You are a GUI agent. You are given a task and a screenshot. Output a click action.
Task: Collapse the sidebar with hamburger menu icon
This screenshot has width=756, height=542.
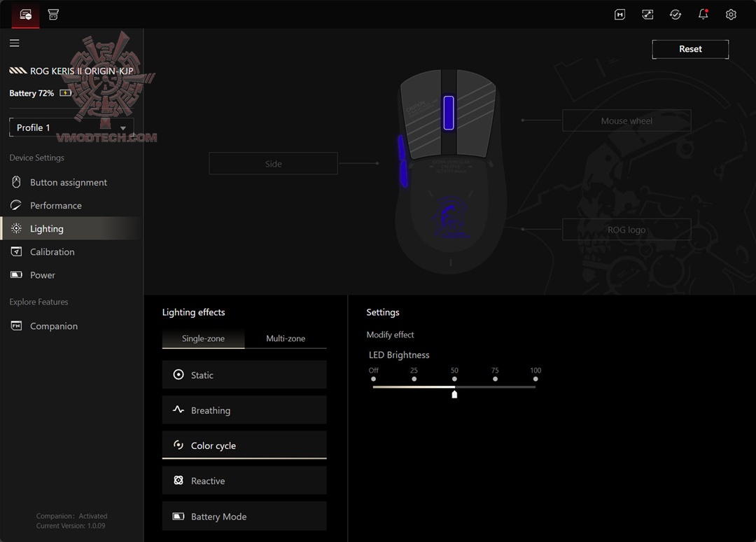point(15,43)
